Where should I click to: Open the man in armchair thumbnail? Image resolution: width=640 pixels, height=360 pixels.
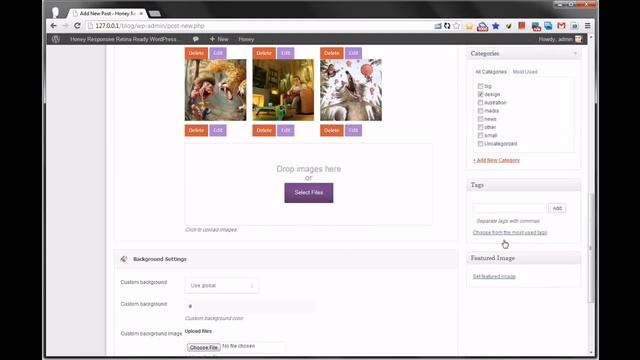tap(283, 90)
